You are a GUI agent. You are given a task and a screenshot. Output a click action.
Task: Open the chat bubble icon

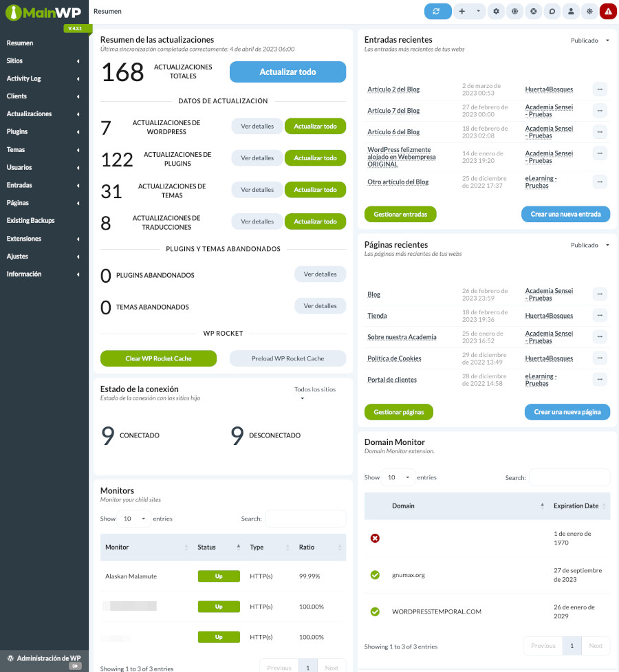[552, 12]
